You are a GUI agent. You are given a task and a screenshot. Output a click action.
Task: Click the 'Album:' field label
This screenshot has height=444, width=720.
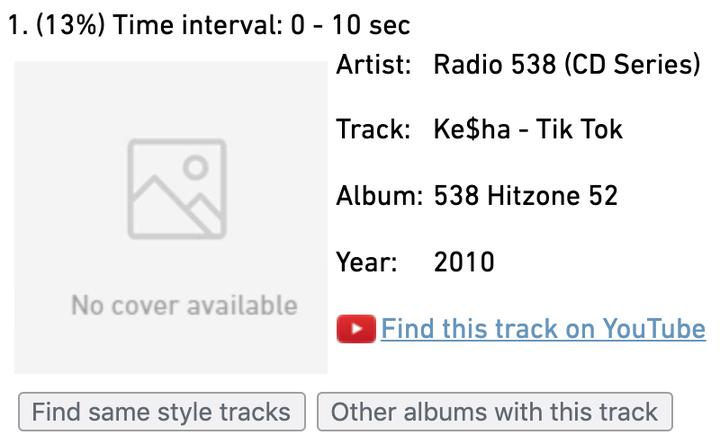380,196
